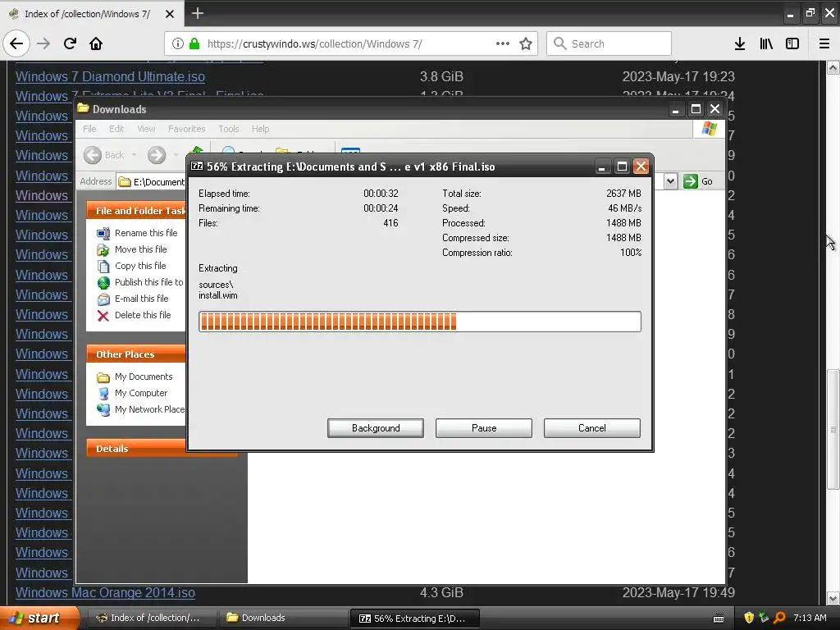840x630 pixels.
Task: Expand the Details panel header
Action: pyautogui.click(x=161, y=449)
